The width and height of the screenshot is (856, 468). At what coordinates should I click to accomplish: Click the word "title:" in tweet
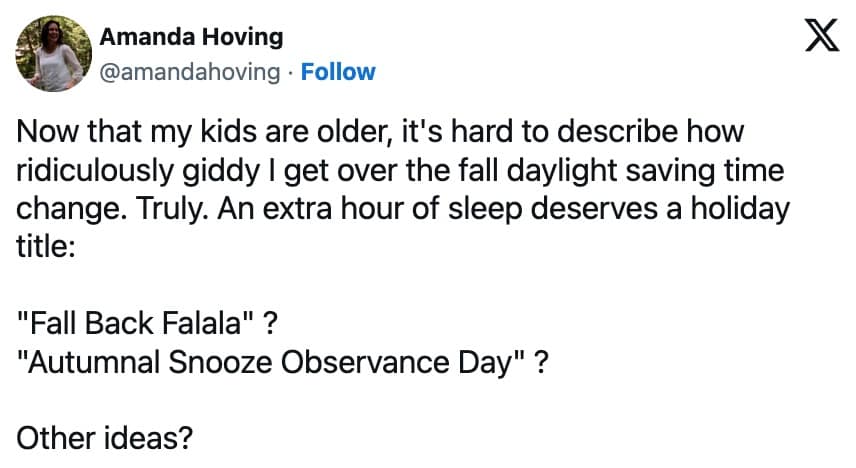click(46, 247)
